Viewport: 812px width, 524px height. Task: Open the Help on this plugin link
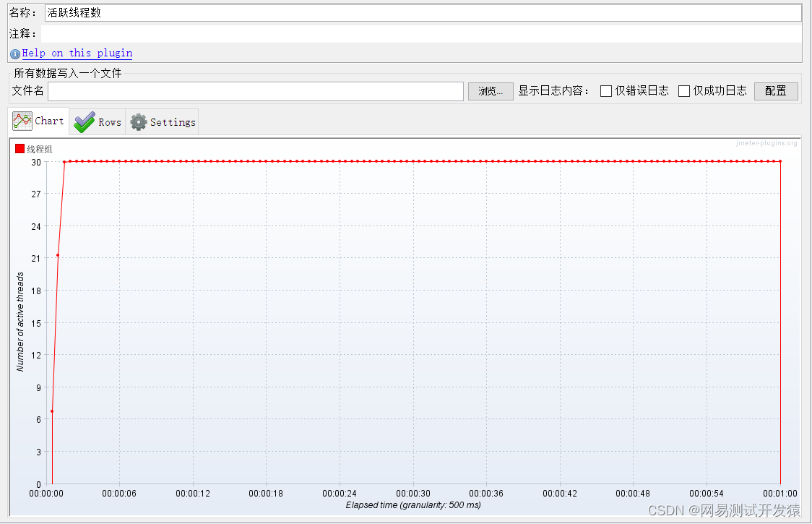click(77, 53)
